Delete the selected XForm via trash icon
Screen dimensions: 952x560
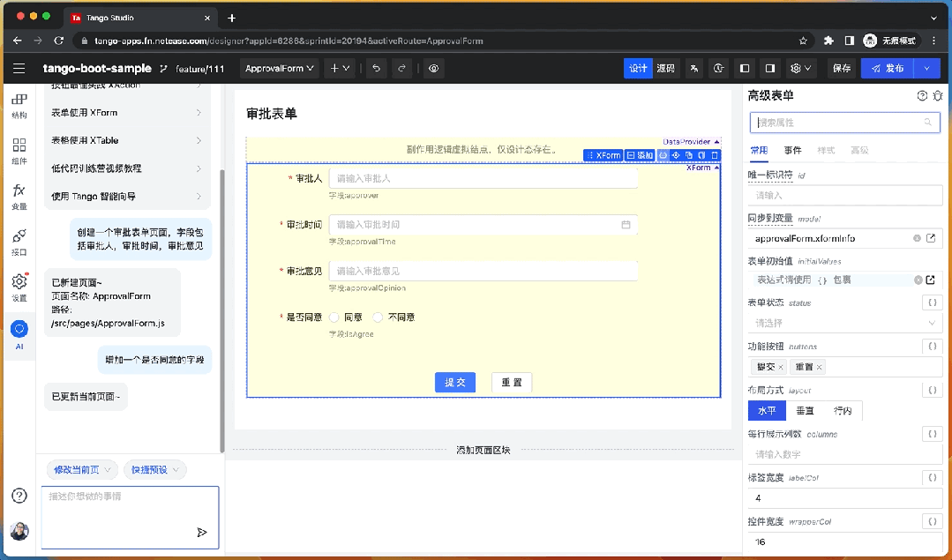pos(715,155)
